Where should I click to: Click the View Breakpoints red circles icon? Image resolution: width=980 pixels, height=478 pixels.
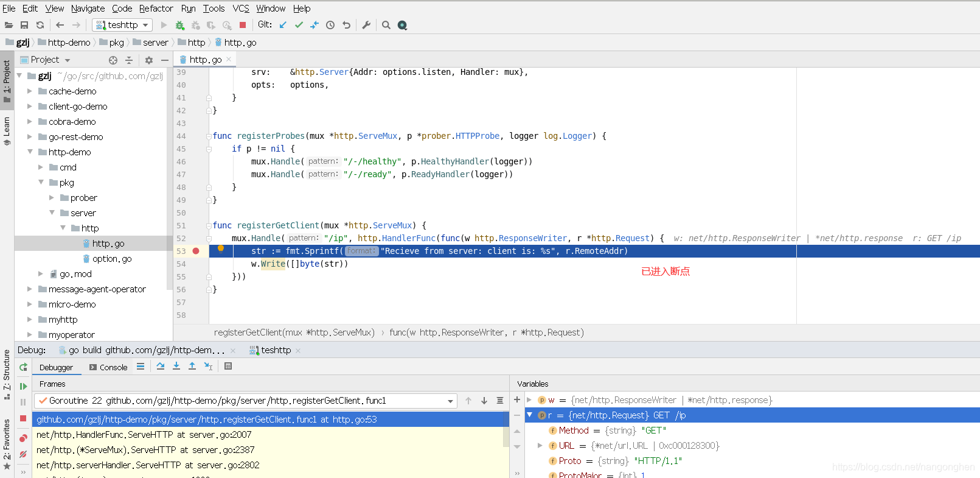click(23, 438)
